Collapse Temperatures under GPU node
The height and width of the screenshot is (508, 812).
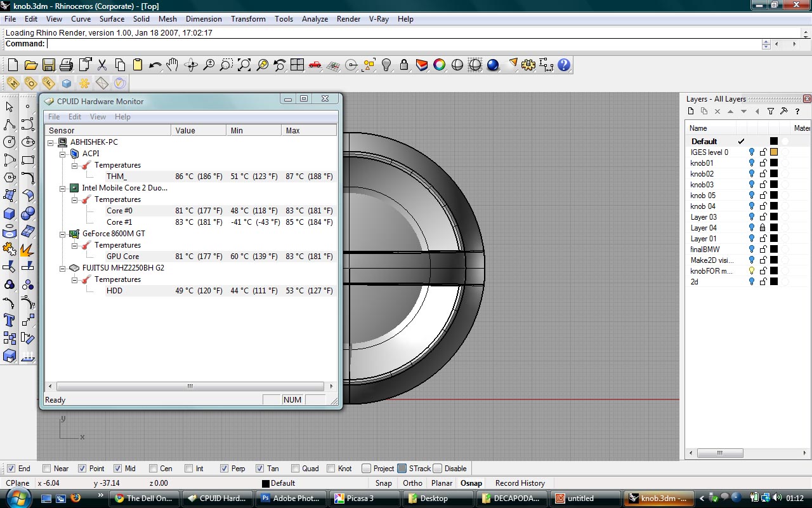point(74,245)
